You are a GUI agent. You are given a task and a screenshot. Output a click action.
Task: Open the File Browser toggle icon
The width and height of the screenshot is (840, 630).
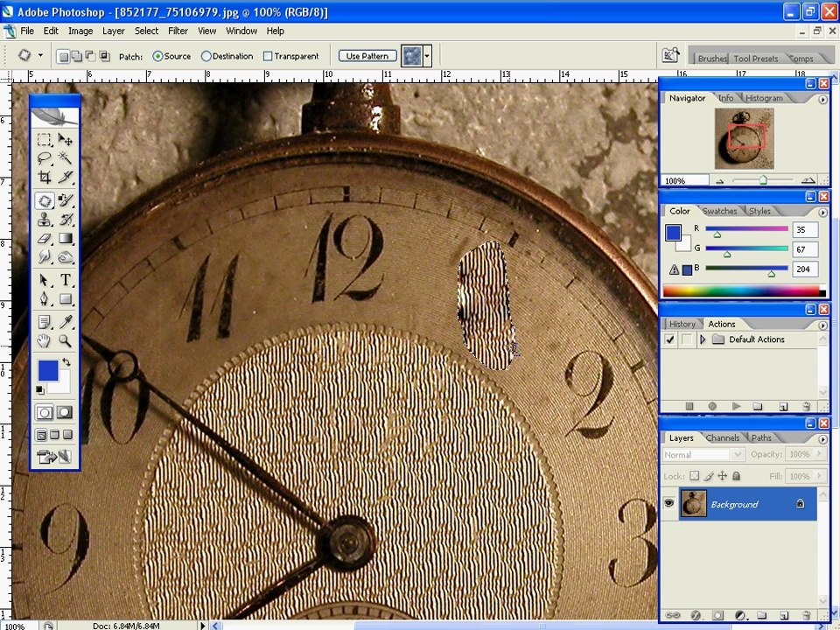[670, 55]
